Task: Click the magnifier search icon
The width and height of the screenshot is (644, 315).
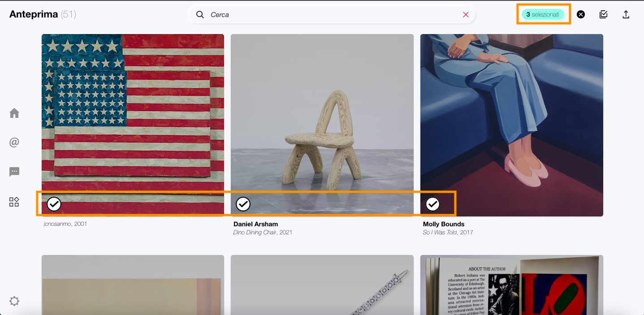Action: click(200, 15)
